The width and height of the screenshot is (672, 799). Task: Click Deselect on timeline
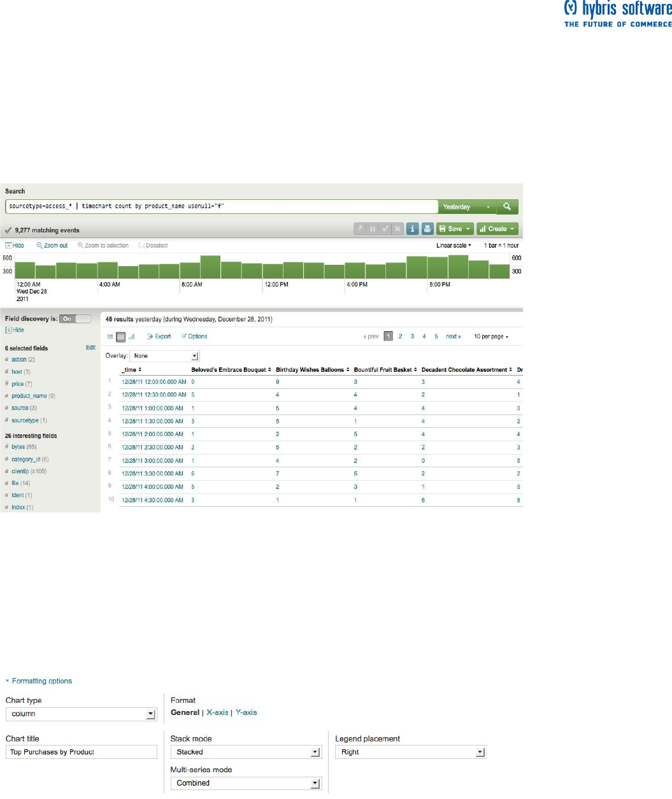coord(154,246)
